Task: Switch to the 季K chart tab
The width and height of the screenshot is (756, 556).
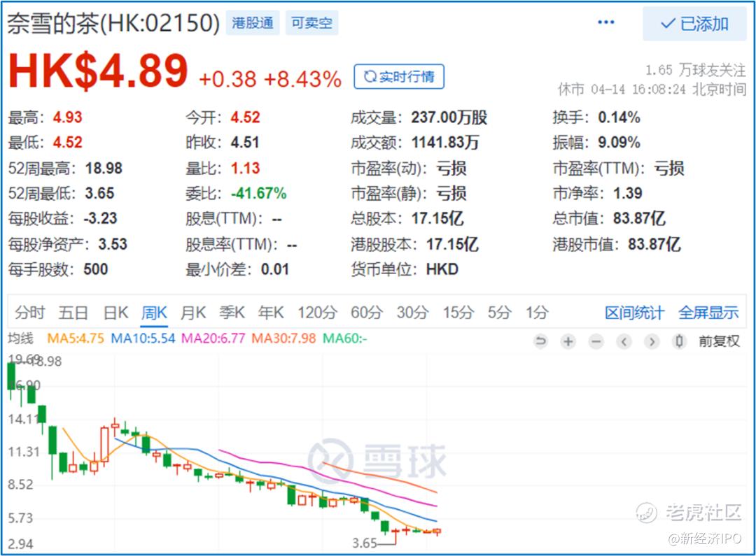Action: [x=232, y=313]
